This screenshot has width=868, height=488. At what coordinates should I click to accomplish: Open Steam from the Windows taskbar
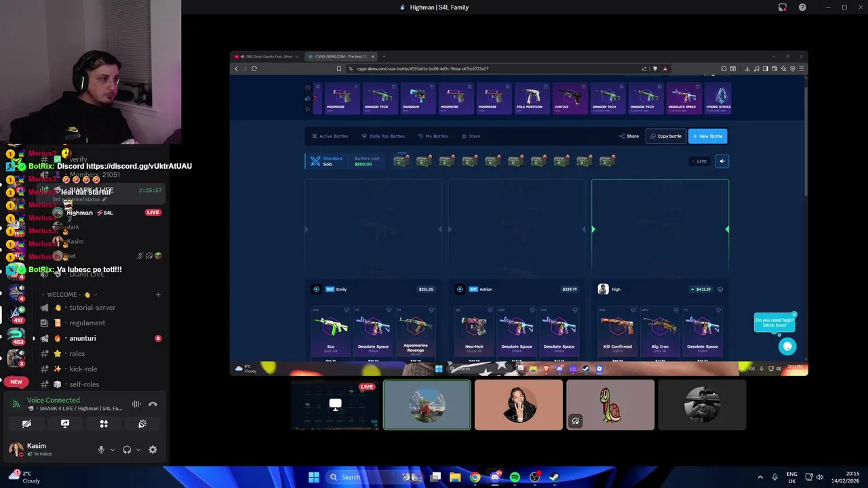[554, 477]
